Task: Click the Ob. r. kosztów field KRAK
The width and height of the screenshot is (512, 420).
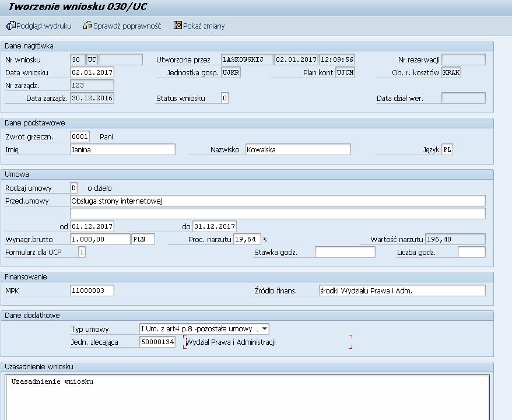Action: pos(451,72)
